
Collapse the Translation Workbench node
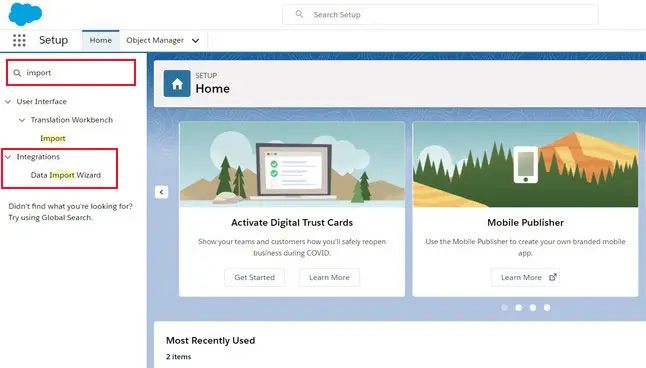22,120
